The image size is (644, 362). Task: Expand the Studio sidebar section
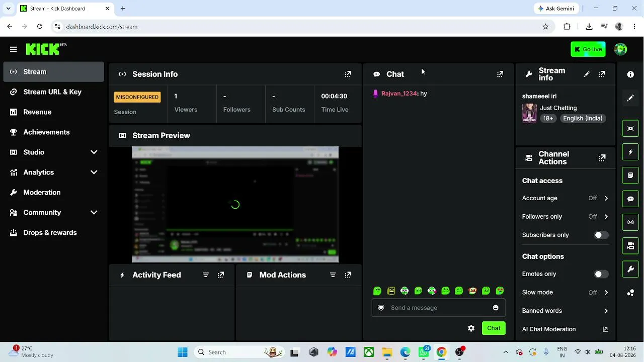[53, 152]
